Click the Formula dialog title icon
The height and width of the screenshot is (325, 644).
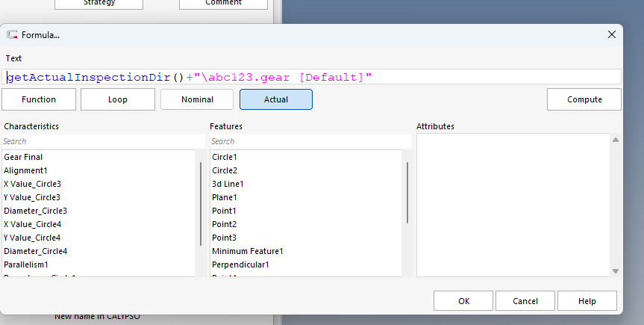(x=12, y=34)
